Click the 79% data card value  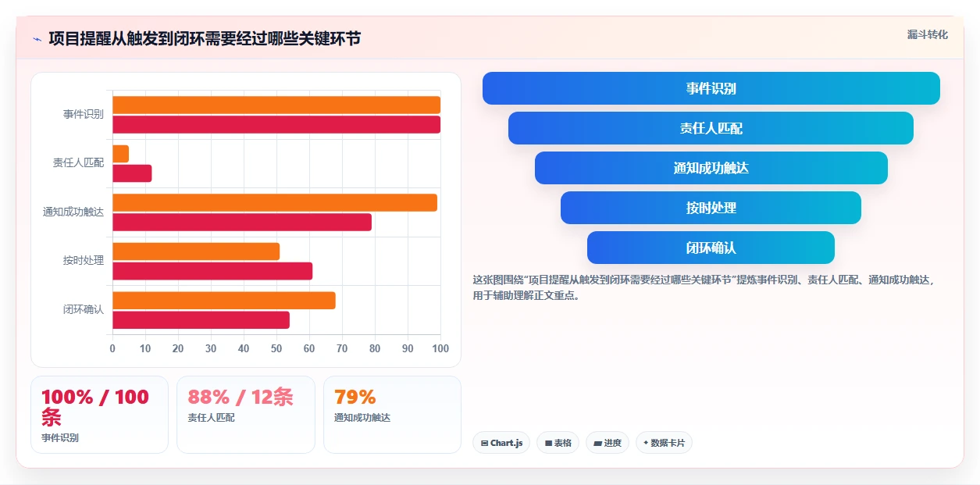(355, 397)
